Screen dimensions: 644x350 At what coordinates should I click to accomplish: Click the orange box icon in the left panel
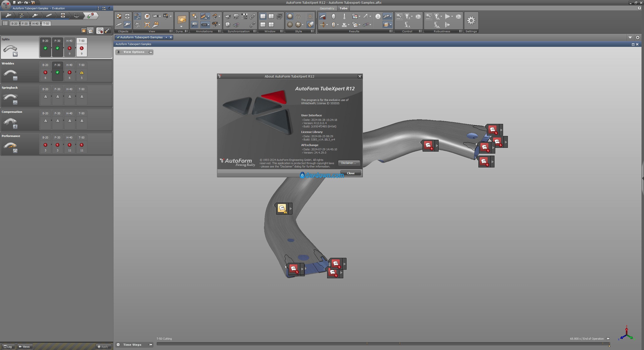pyautogui.click(x=84, y=31)
